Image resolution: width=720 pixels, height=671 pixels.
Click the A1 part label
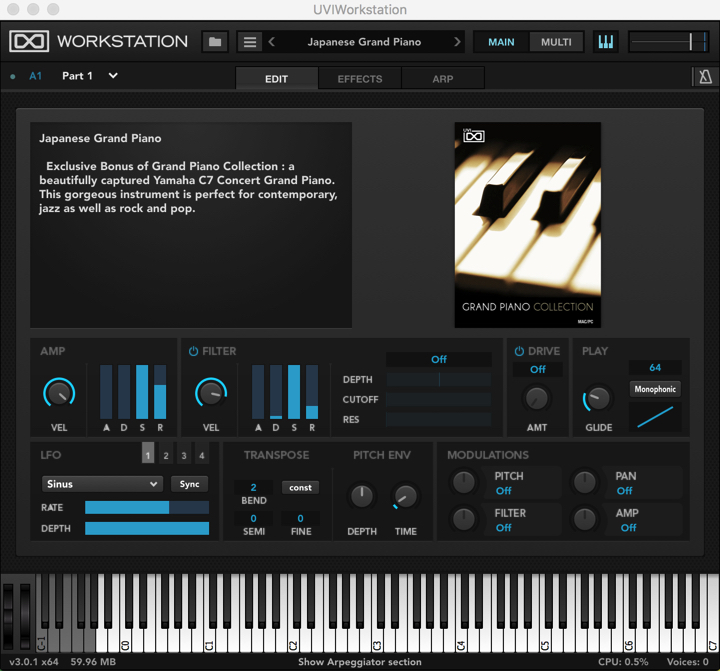point(35,76)
